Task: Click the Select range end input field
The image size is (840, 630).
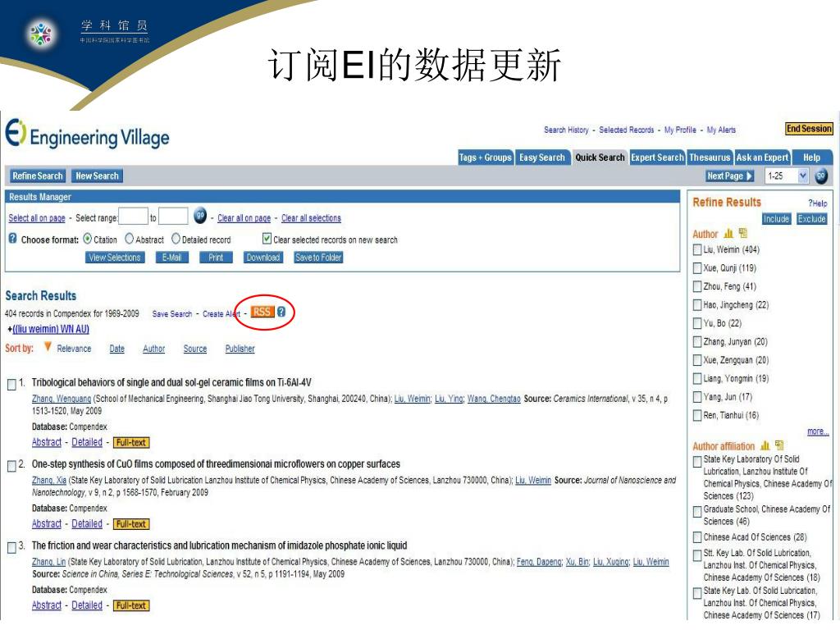Action: [x=174, y=216]
